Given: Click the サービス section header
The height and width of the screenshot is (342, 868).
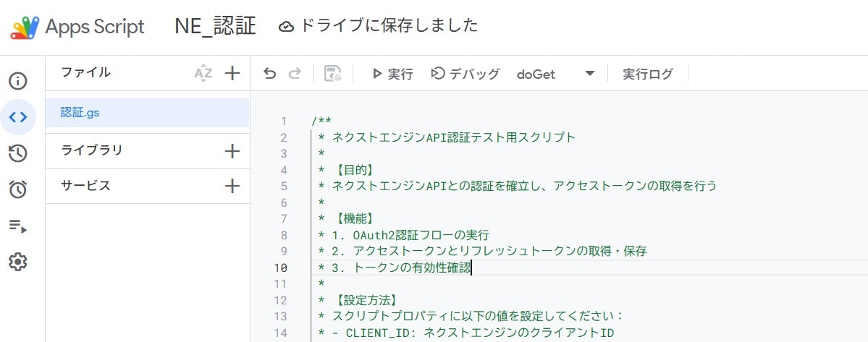Looking at the screenshot, I should pos(86,186).
